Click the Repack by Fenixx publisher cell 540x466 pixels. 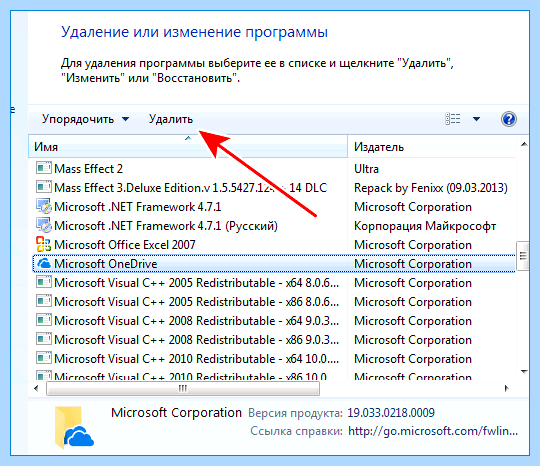(x=431, y=188)
